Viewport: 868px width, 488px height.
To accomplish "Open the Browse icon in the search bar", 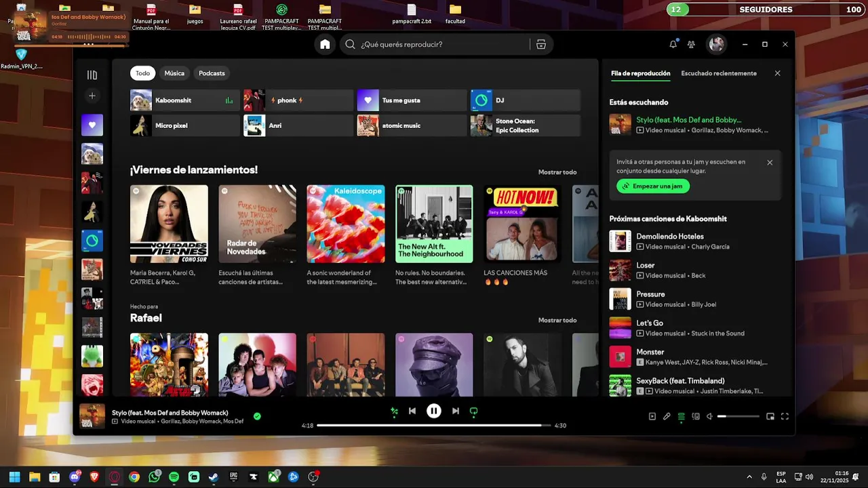I will click(x=541, y=44).
